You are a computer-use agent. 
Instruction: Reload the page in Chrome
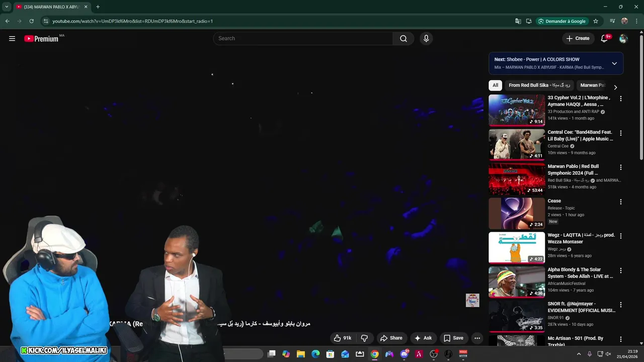(31, 21)
